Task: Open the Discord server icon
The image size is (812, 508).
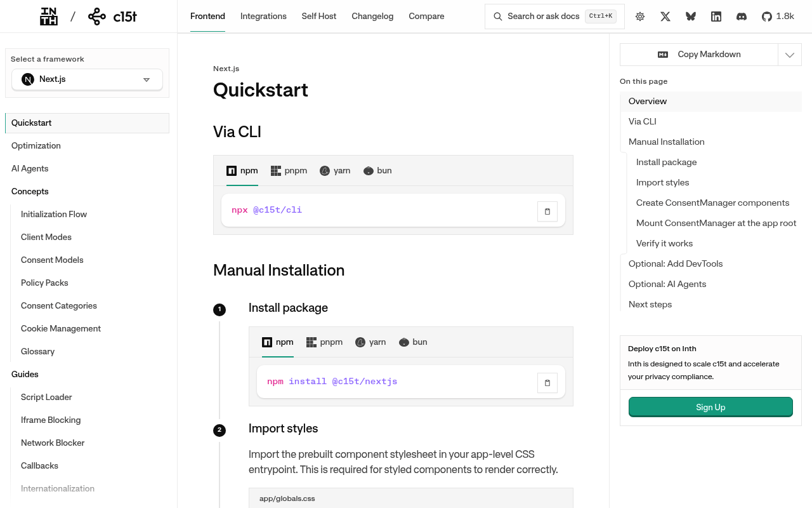Action: click(742, 17)
